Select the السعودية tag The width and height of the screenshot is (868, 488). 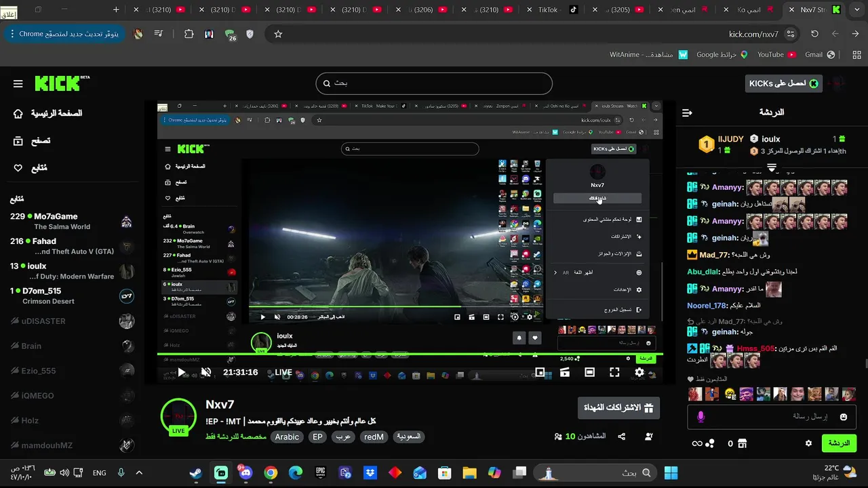point(408,437)
